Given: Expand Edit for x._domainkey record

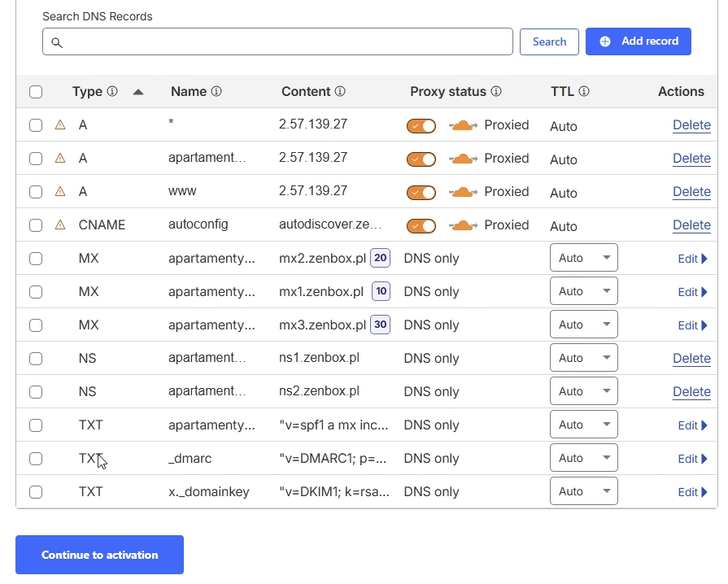Looking at the screenshot, I should [x=693, y=492].
